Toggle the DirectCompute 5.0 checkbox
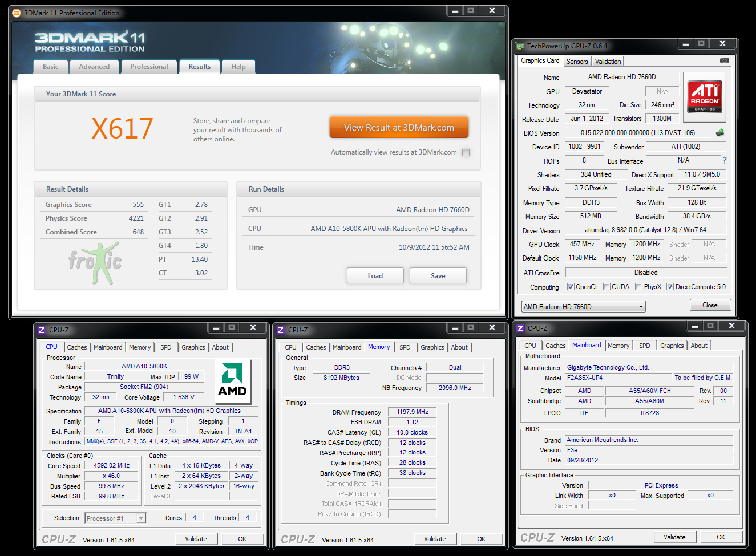This screenshot has height=556, width=756. click(x=670, y=287)
